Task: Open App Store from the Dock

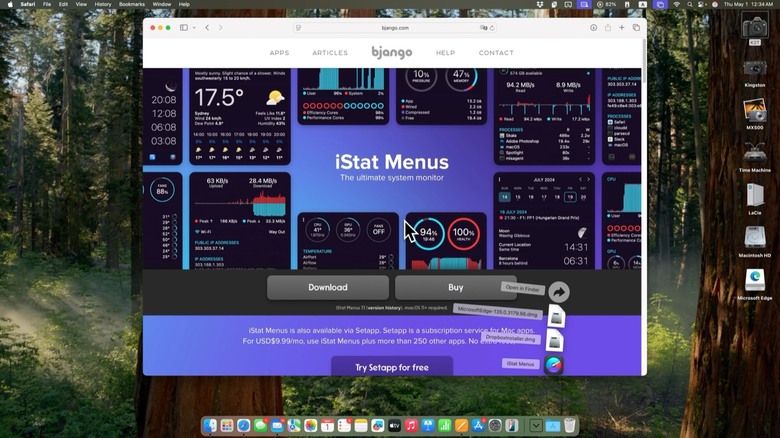Action: 478,426
